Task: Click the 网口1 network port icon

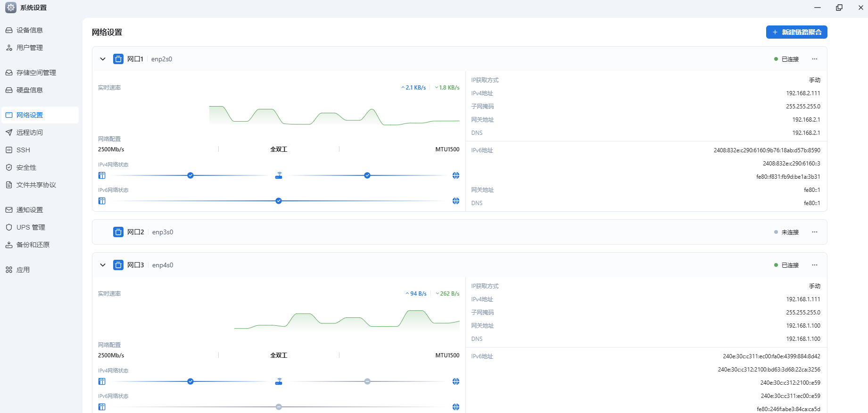Action: [x=118, y=59]
